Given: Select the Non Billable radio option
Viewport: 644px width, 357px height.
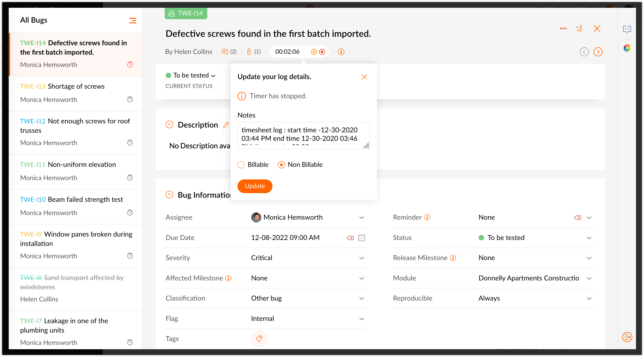Looking at the screenshot, I should point(281,165).
